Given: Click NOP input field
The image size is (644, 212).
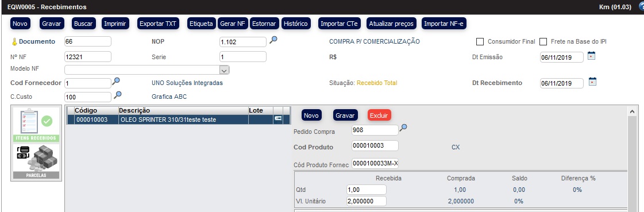Looking at the screenshot, I should (x=243, y=42).
